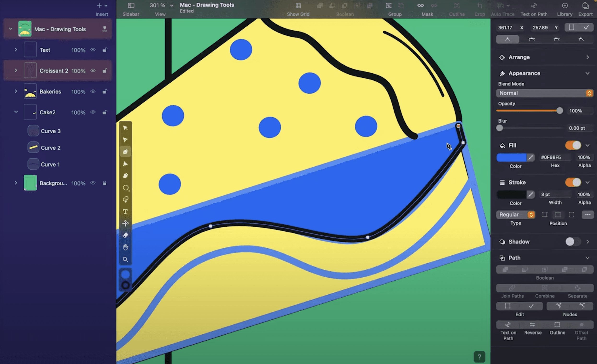Select the Pencil tool

pyautogui.click(x=125, y=164)
